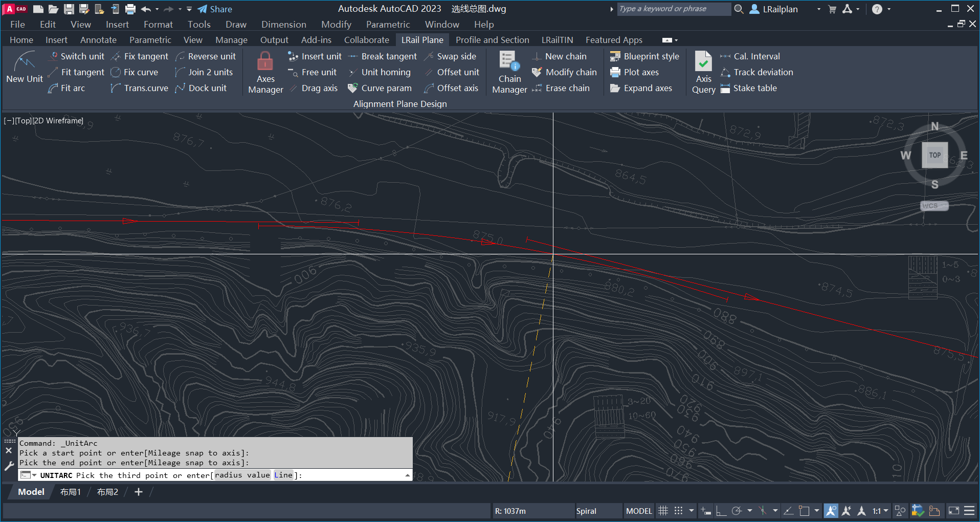This screenshot has width=980, height=522.
Task: Open the LRailplan account dropdown
Action: (x=819, y=9)
